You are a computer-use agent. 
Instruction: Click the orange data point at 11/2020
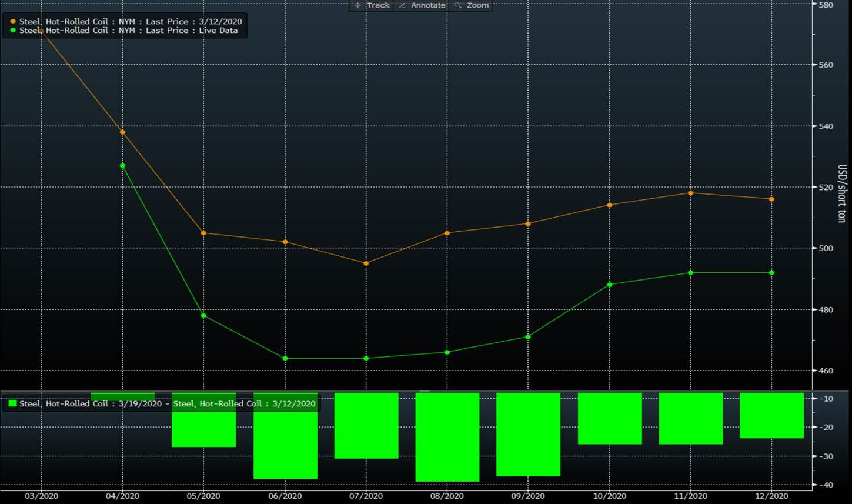pos(690,193)
